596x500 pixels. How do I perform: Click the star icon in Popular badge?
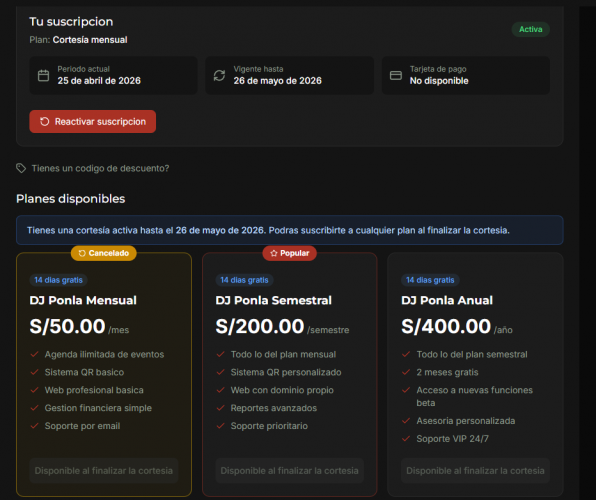[274, 253]
